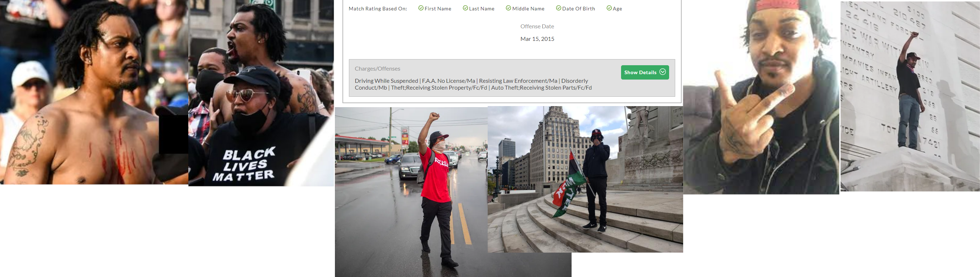980x277 pixels.
Task: Click the Auto Theft;Receiving Stolen Parts charge
Action: click(541, 88)
